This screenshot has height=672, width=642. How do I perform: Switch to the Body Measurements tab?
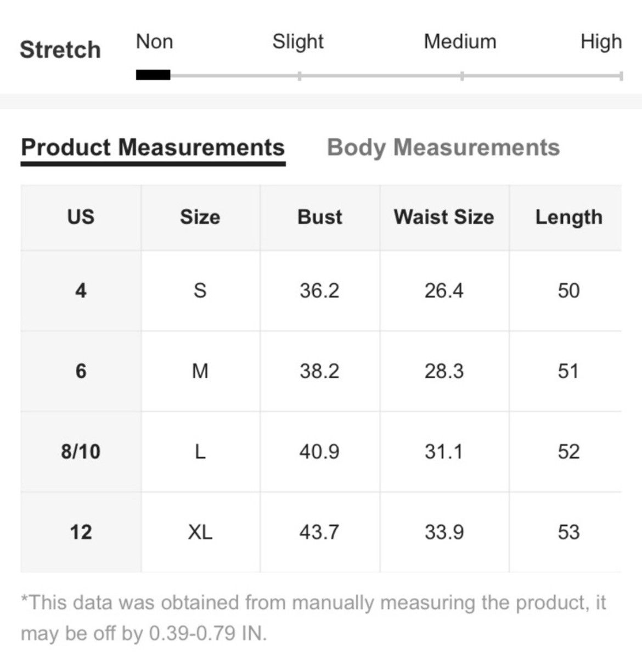pos(443,148)
